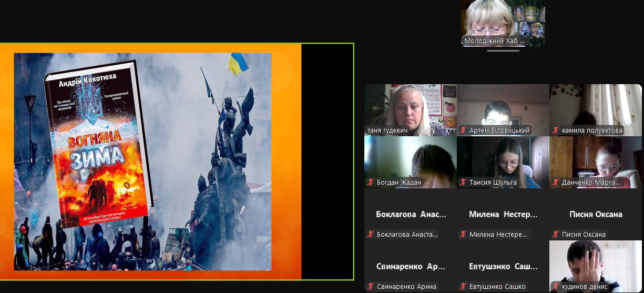Click the name label Свинаренко Арина
The image size is (644, 293).
coord(407,287)
